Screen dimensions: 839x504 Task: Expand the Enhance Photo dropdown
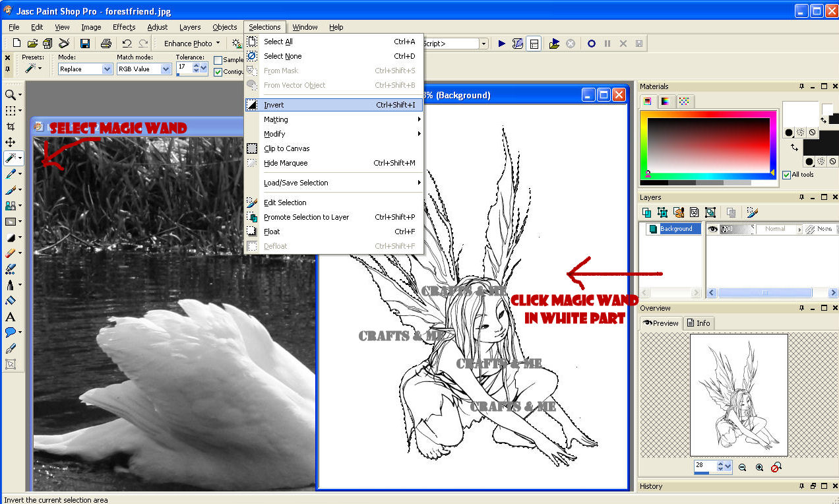218,44
